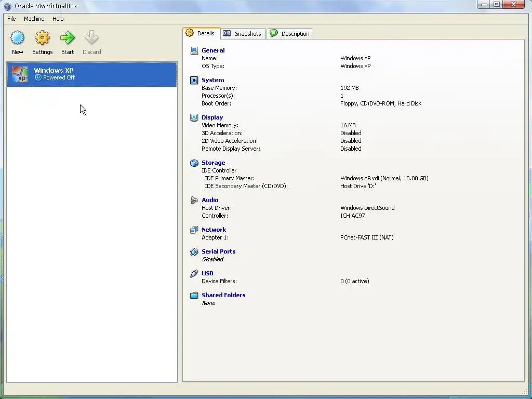Click the System section chip icon

pos(194,80)
